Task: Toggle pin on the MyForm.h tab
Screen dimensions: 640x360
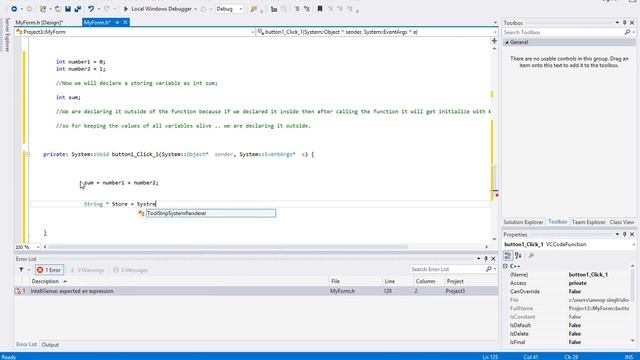Action: click(117, 22)
